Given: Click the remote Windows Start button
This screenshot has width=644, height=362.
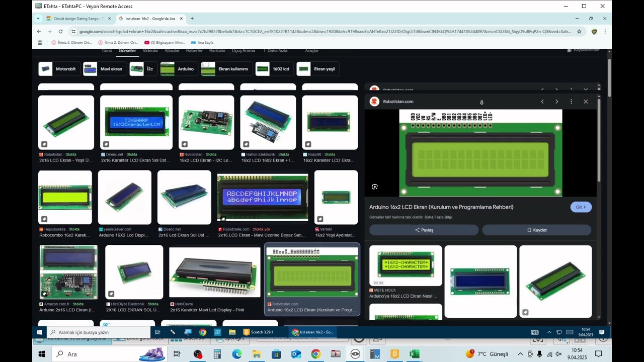Looking at the screenshot, I should [x=39, y=332].
